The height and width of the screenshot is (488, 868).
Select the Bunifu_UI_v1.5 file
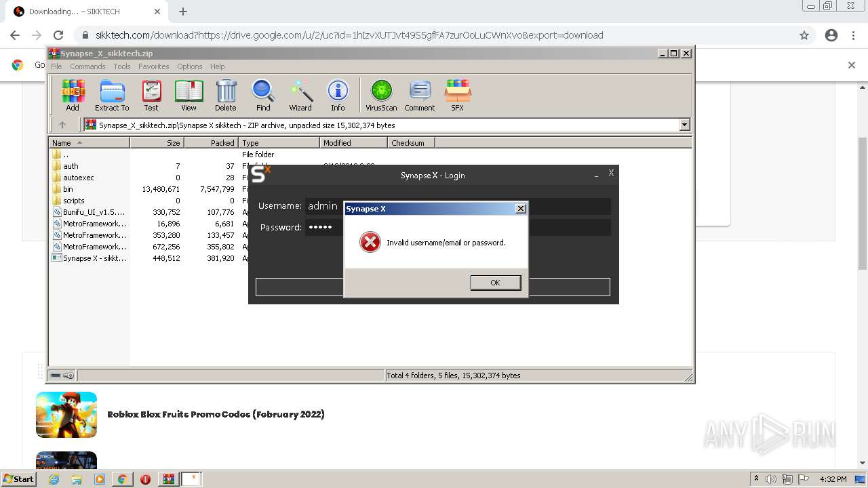pyautogui.click(x=94, y=212)
